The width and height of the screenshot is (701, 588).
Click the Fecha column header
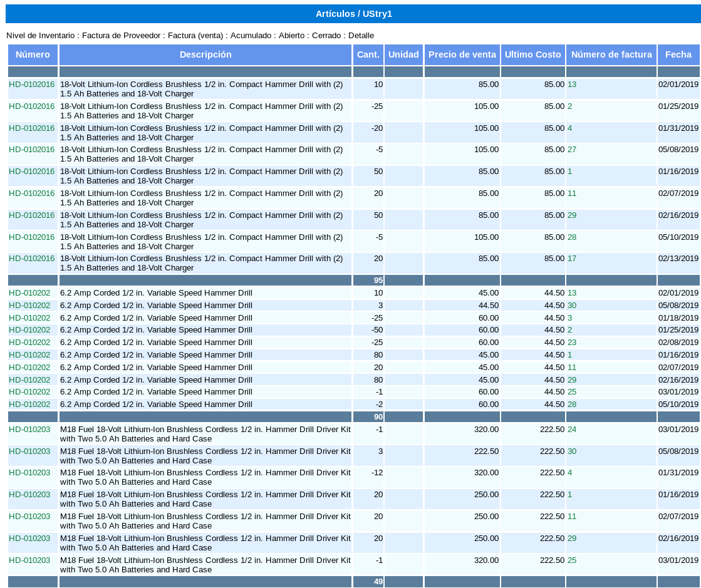(x=678, y=55)
